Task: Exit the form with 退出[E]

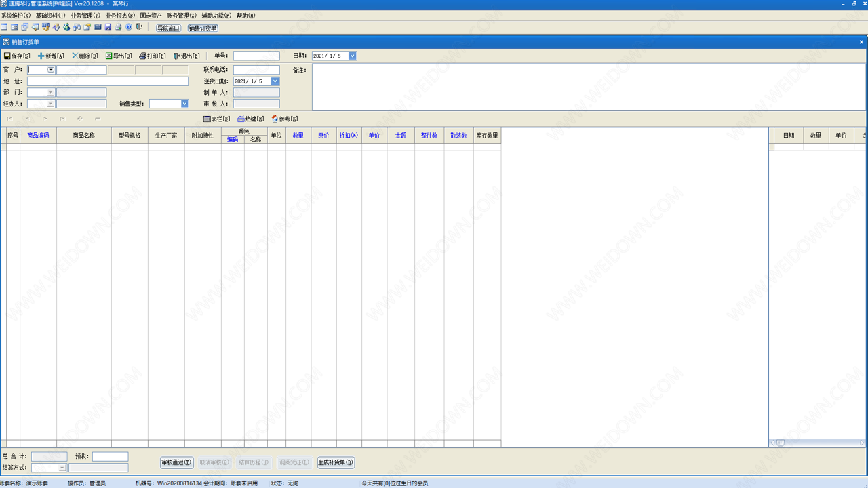Action: tap(186, 56)
